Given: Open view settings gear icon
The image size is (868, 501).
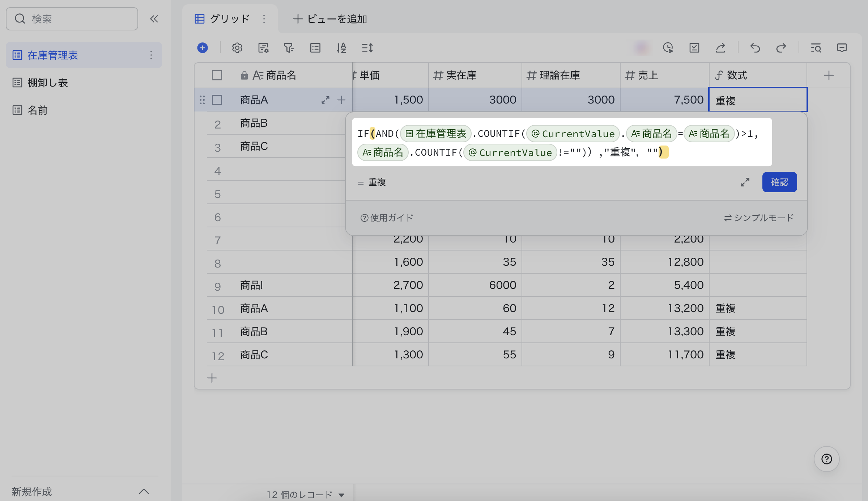Looking at the screenshot, I should coord(237,48).
